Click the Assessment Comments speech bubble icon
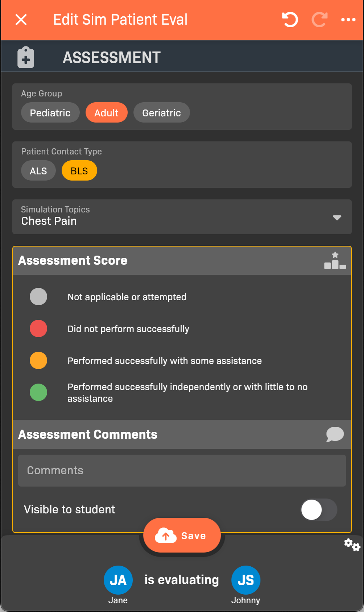The image size is (364, 612). (335, 434)
